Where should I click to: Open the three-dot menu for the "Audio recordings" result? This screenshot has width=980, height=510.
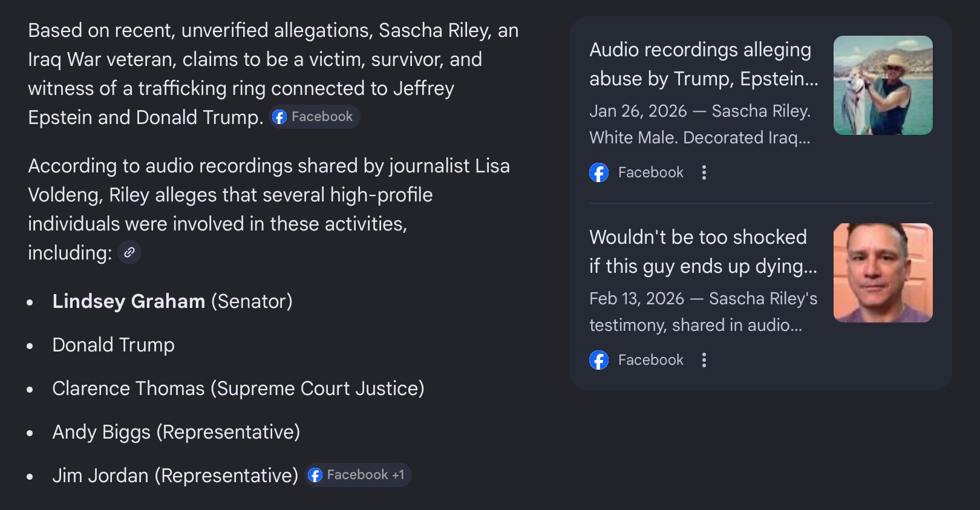tap(704, 172)
